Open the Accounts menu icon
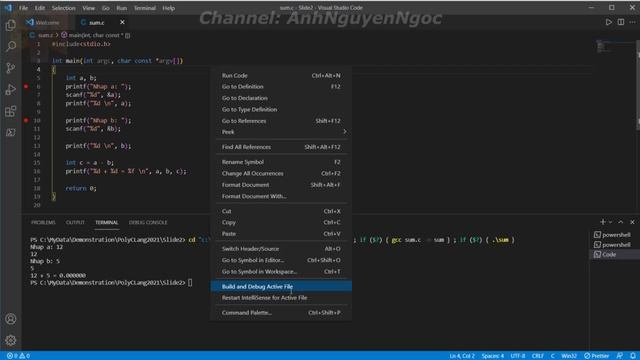This screenshot has width=640, height=360. (11, 319)
